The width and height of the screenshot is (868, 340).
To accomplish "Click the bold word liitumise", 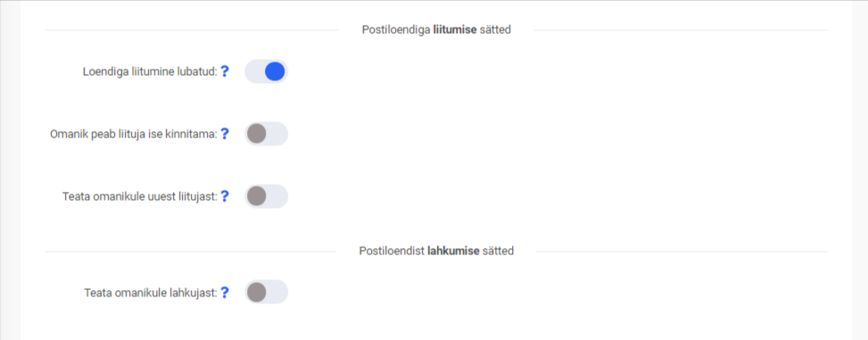I will tap(455, 30).
